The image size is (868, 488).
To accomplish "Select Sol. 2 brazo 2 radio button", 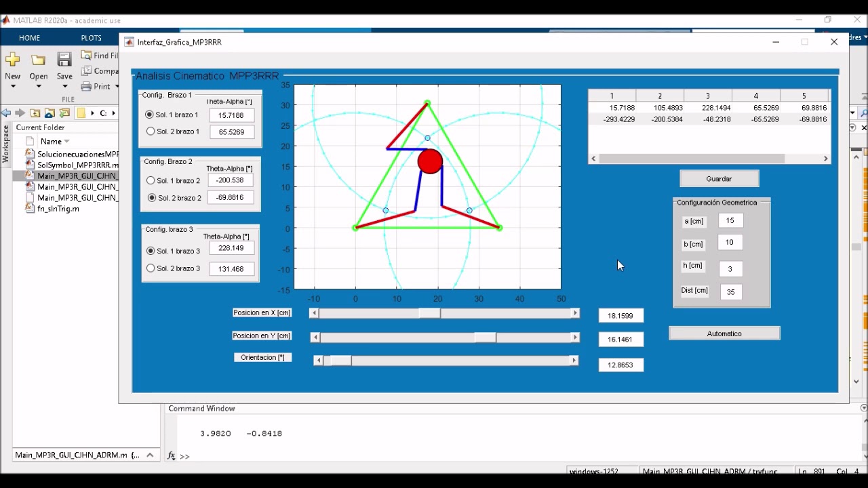I will pos(152,198).
